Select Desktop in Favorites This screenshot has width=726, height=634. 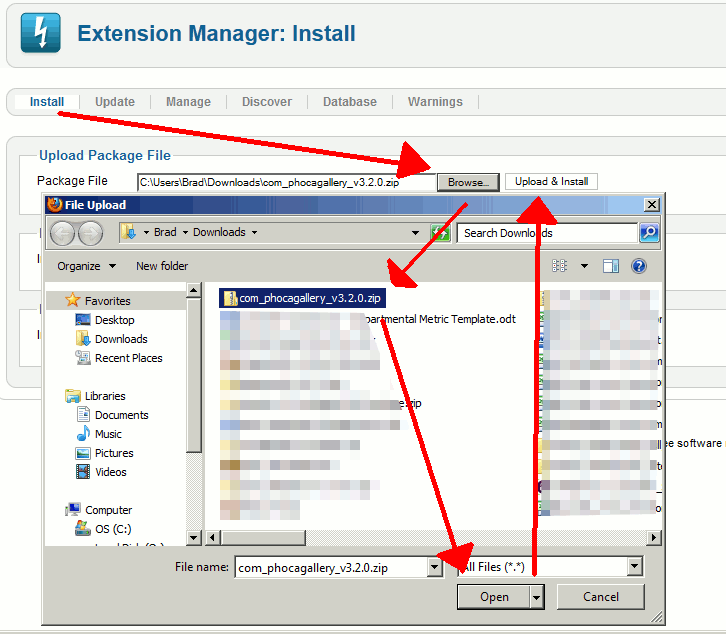coord(114,320)
